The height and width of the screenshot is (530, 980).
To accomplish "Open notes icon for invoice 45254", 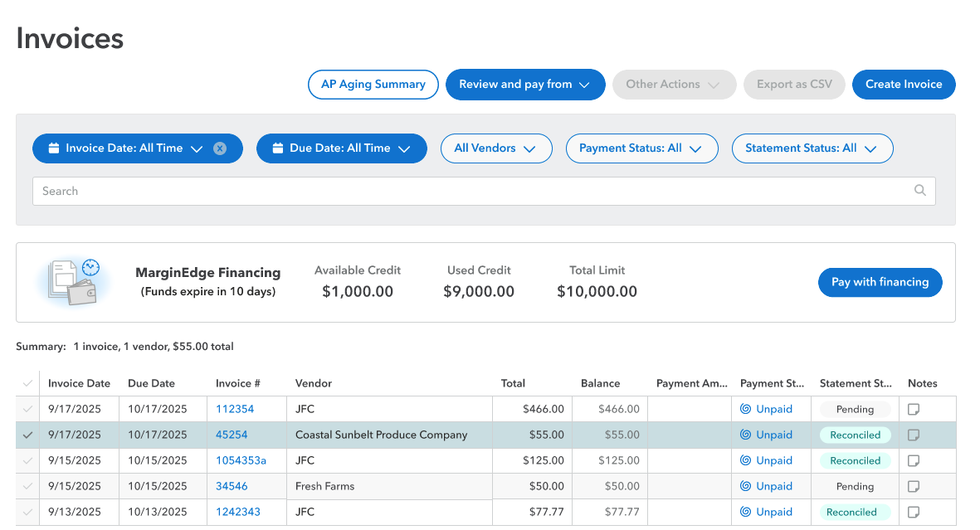I will (914, 435).
